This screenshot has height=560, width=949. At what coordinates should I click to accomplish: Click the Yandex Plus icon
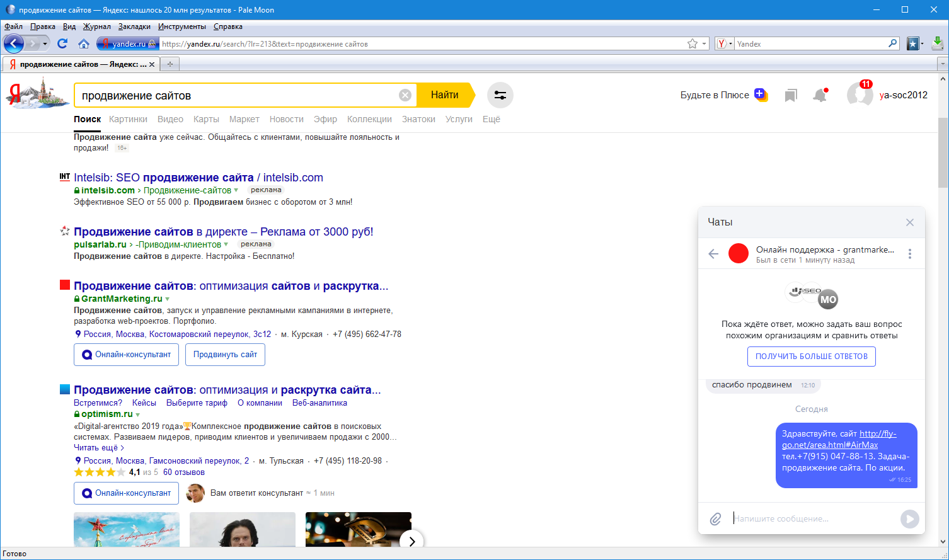point(761,95)
